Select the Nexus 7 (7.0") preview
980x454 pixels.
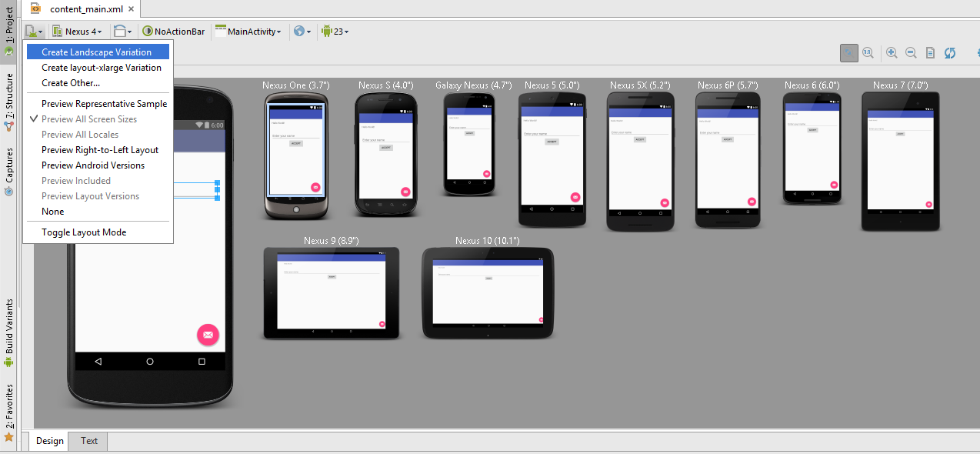click(900, 162)
